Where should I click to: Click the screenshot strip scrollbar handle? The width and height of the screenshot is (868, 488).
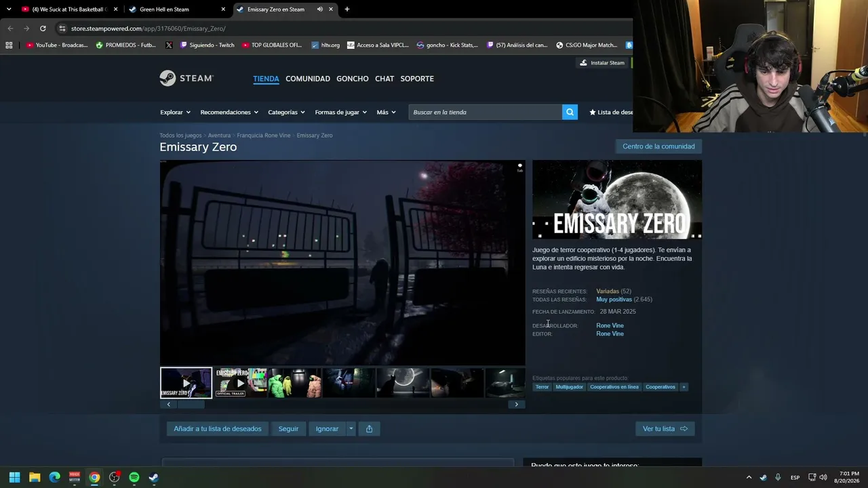[x=191, y=405]
